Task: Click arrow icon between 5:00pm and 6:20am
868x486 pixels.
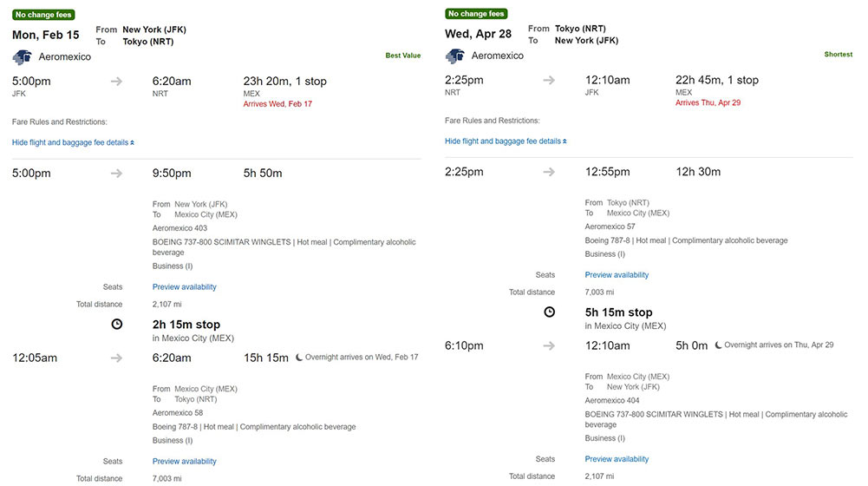Action: [x=116, y=82]
